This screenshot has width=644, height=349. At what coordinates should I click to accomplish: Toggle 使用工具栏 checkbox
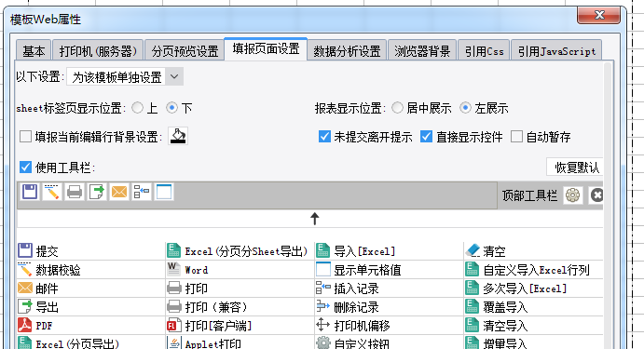pyautogui.click(x=25, y=167)
